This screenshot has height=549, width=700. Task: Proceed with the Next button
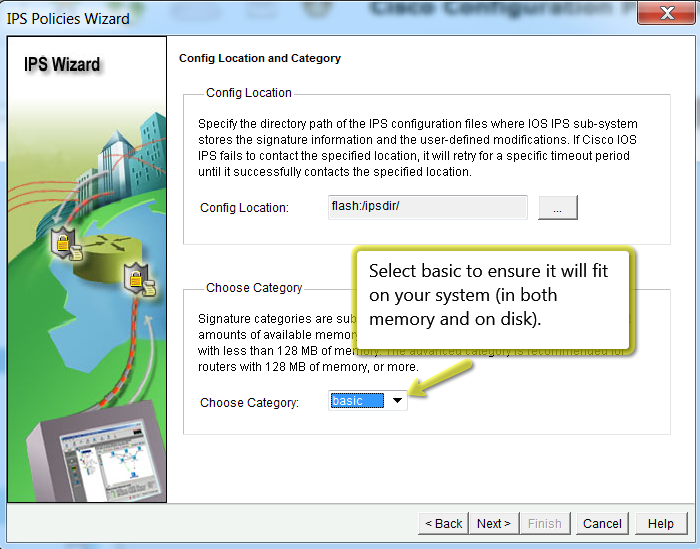tap(494, 523)
